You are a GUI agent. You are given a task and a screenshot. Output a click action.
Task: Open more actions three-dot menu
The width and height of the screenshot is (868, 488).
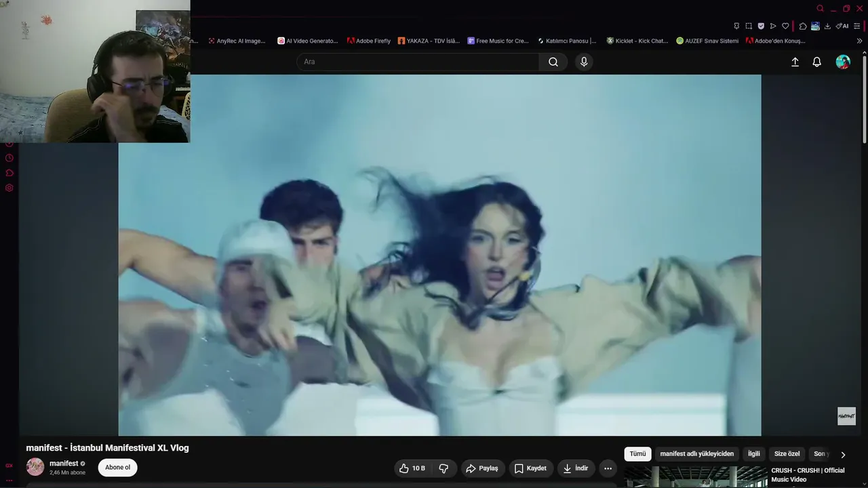pos(608,468)
